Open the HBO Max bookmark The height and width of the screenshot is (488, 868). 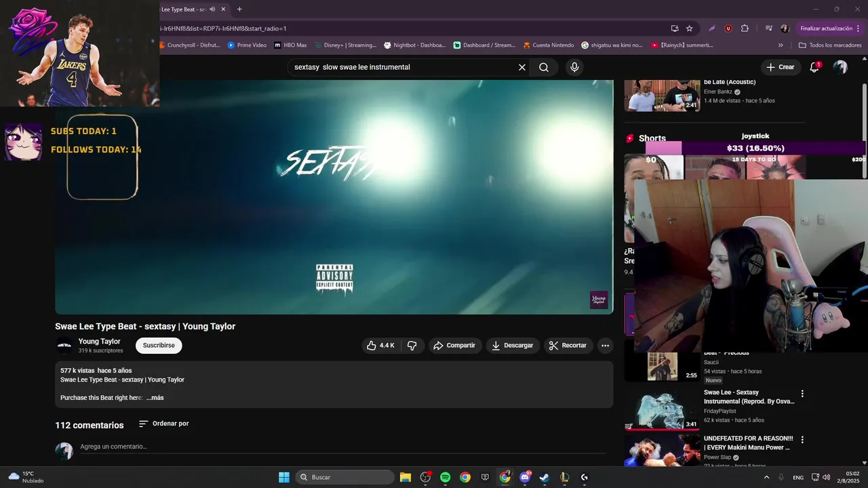click(x=290, y=45)
